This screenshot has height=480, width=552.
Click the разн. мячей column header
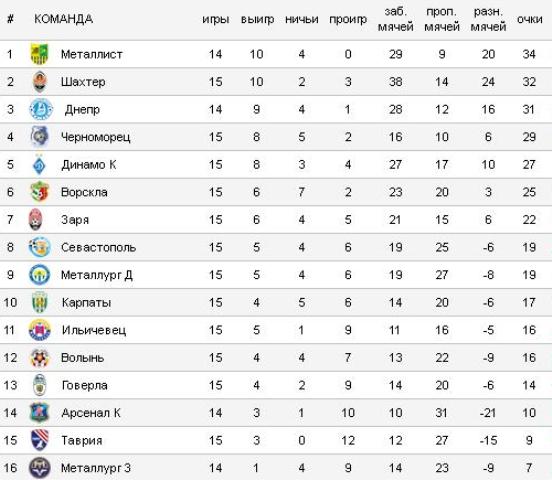point(488,19)
